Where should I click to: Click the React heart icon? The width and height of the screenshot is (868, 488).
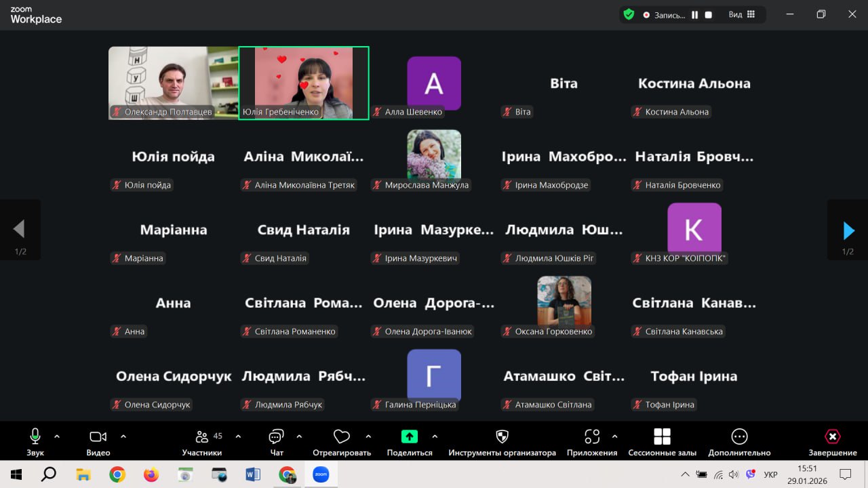click(341, 437)
